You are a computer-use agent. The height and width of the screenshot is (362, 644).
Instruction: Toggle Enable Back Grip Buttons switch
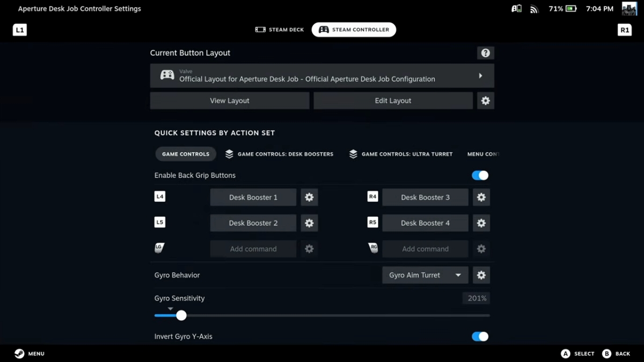(x=480, y=175)
